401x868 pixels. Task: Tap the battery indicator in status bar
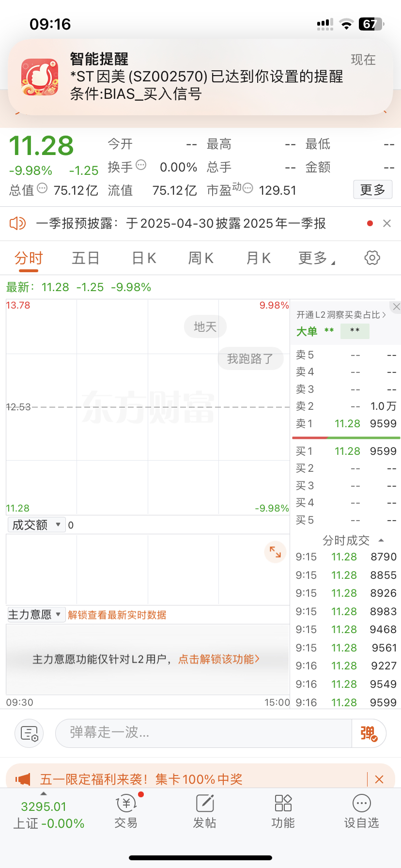(x=371, y=24)
